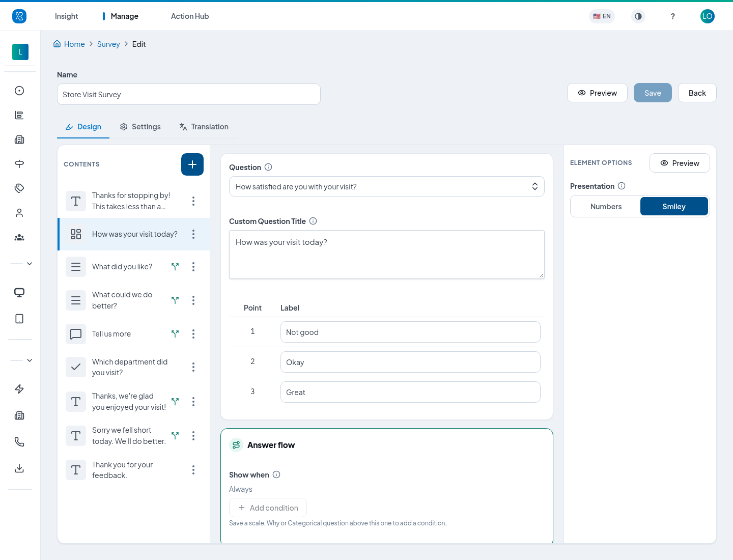Click the signpost icon in sidebar
This screenshot has width=733, height=560.
[19, 164]
